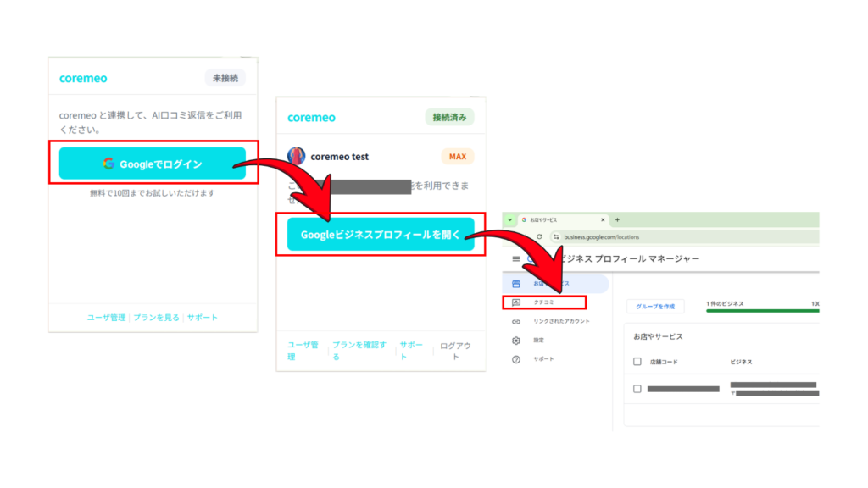This screenshot has width=868, height=488.
Task: Click the site info icon in address bar
Action: point(556,237)
